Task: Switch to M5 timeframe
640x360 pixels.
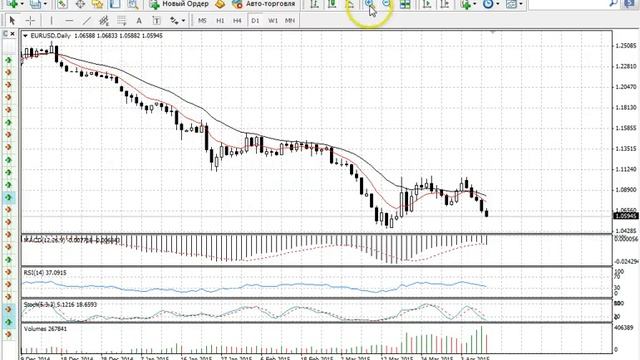Action: coord(202,20)
